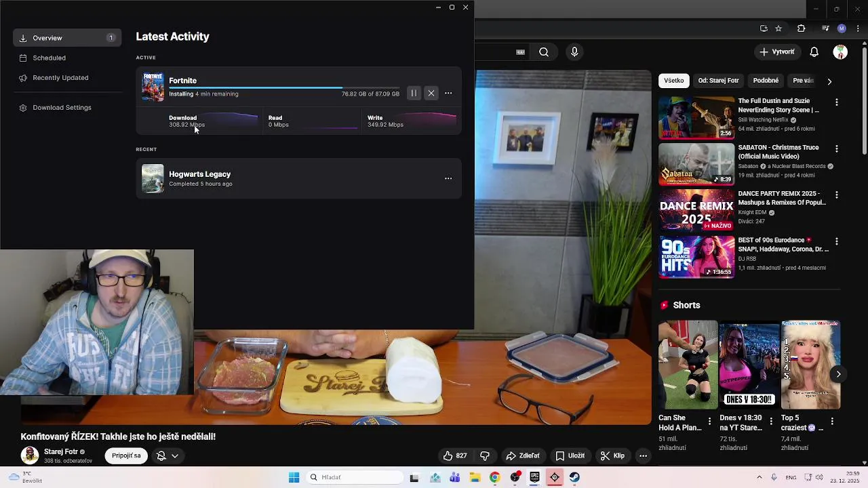This screenshot has width=868, height=488.
Task: Click the Pripojiť sa join button
Action: pyautogui.click(x=126, y=456)
